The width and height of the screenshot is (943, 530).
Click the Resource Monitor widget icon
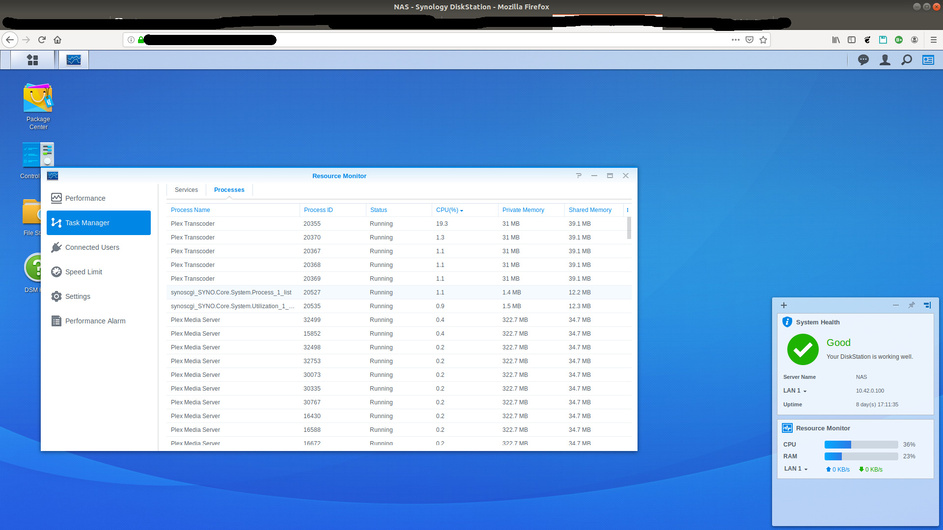787,428
